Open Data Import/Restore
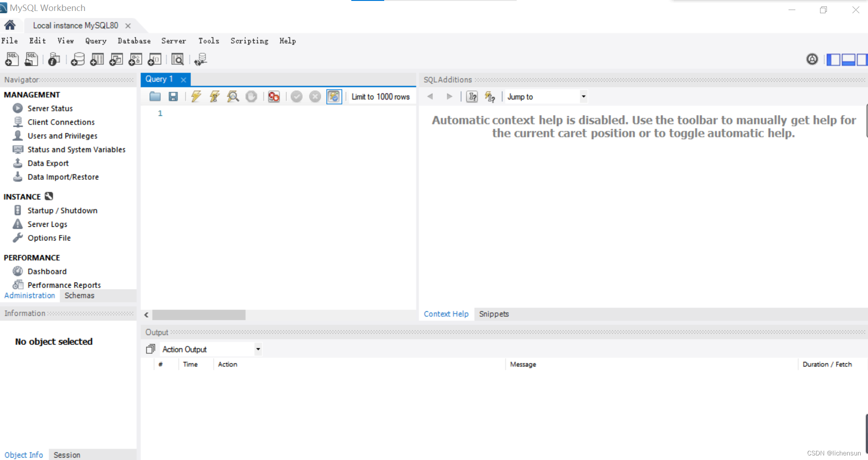 63,177
